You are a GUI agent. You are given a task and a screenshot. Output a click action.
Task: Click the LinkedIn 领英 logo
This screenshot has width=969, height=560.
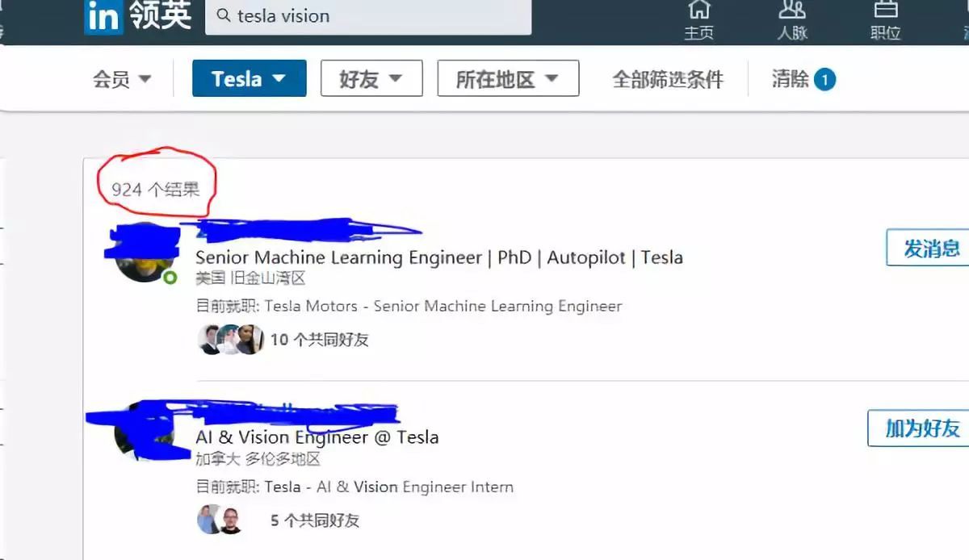pos(137,17)
